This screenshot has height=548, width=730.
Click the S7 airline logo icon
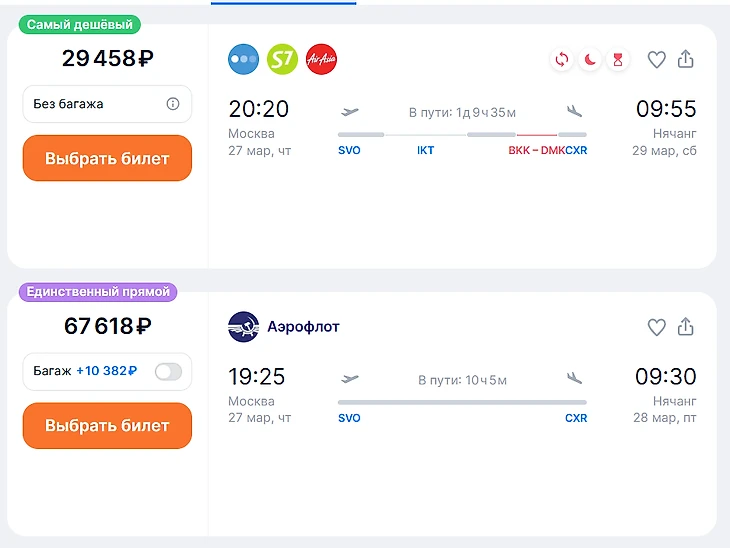tap(283, 59)
